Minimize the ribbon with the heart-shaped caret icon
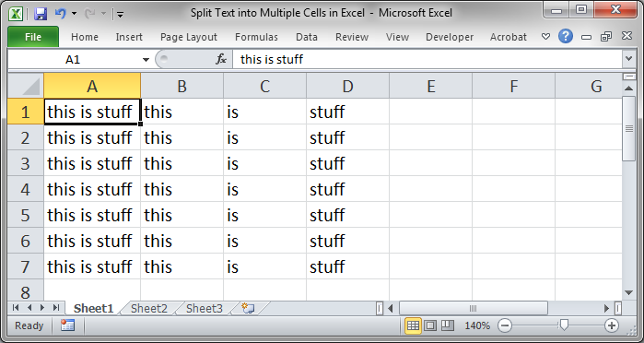The height and width of the screenshot is (343, 644). click(545, 37)
